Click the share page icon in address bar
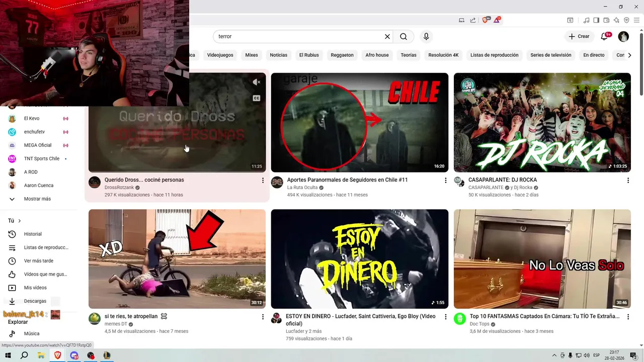Screen dimensions: 644x362 [x=473, y=20]
